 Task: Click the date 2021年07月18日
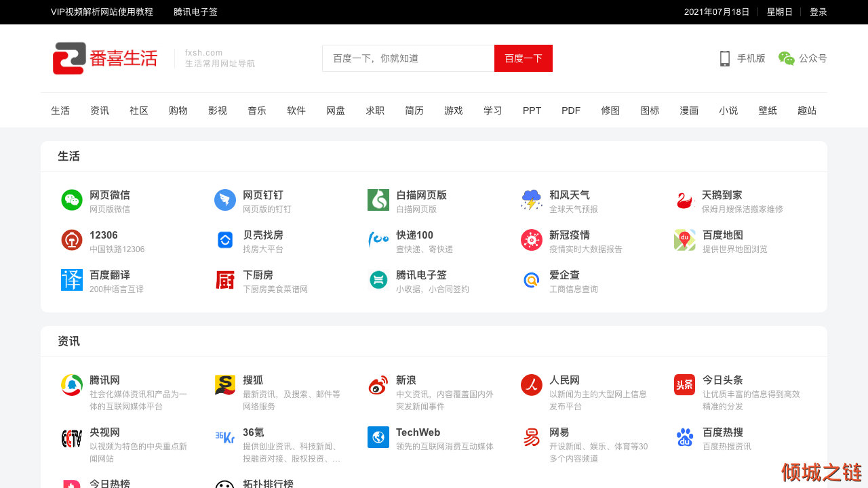(x=717, y=12)
